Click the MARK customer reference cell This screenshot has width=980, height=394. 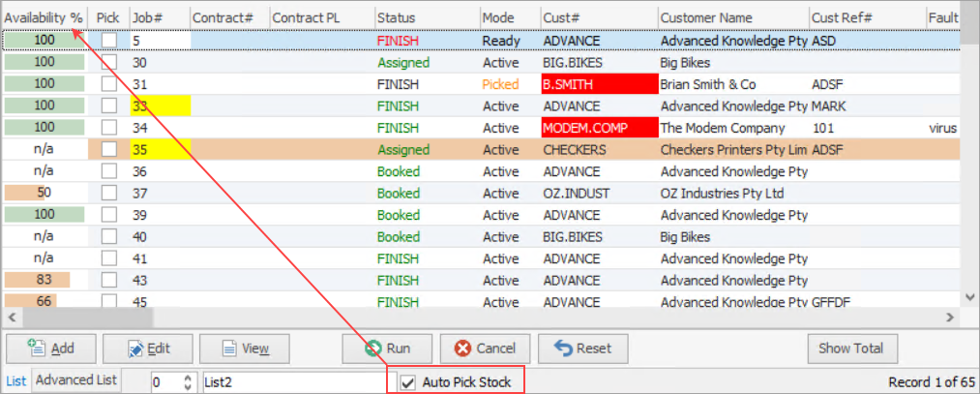point(829,106)
